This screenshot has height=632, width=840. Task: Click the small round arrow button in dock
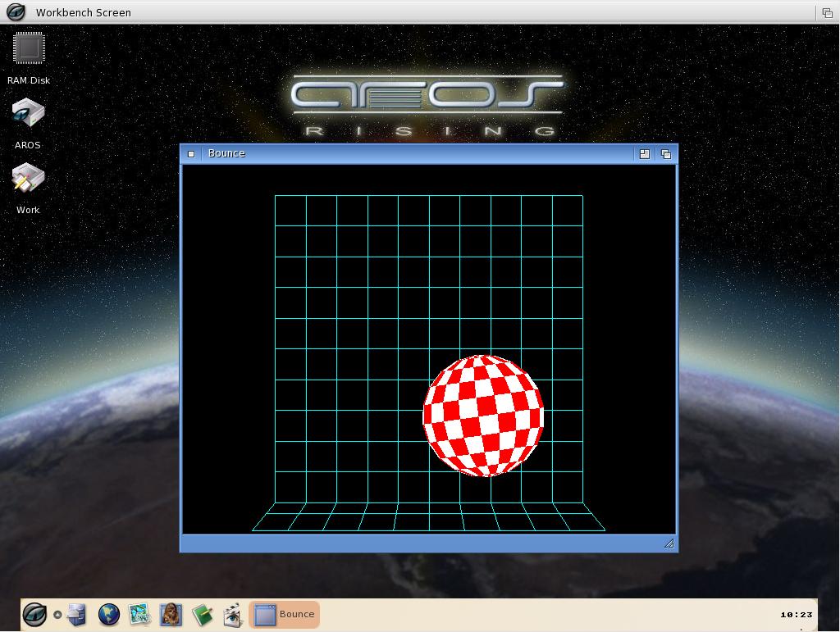(57, 615)
